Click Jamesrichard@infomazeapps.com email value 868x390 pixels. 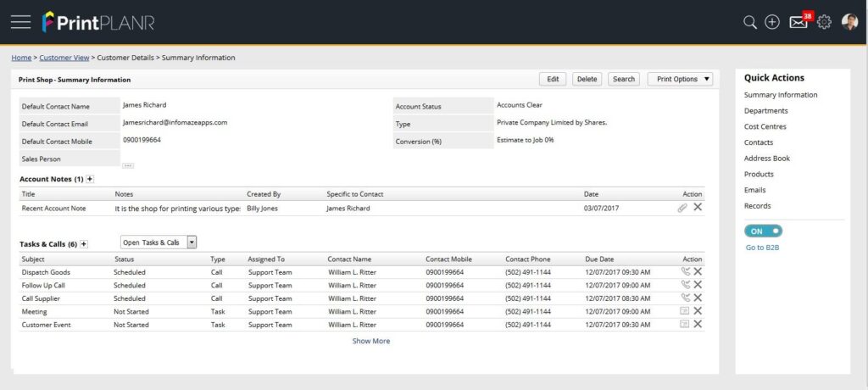(175, 122)
